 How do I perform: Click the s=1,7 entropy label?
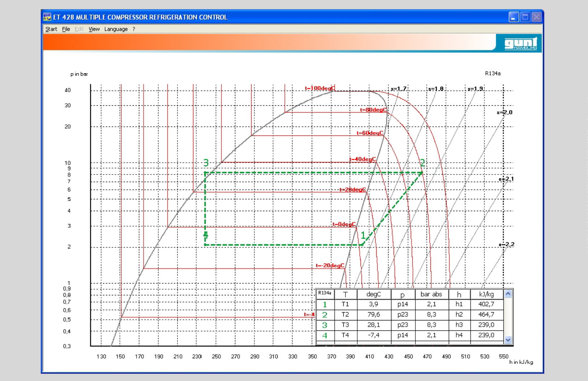(399, 89)
